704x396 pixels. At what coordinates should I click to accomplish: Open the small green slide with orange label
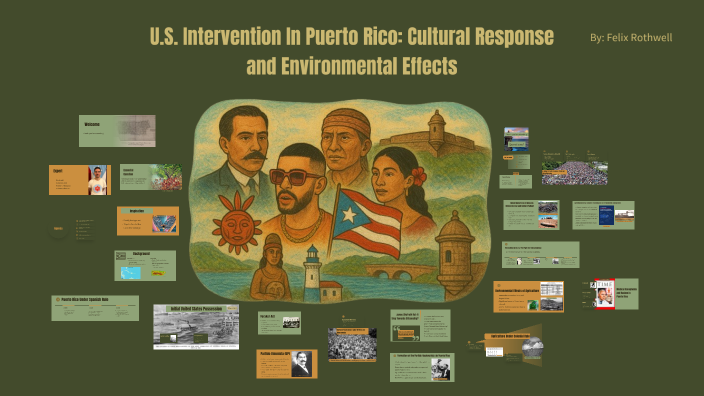pos(517,162)
